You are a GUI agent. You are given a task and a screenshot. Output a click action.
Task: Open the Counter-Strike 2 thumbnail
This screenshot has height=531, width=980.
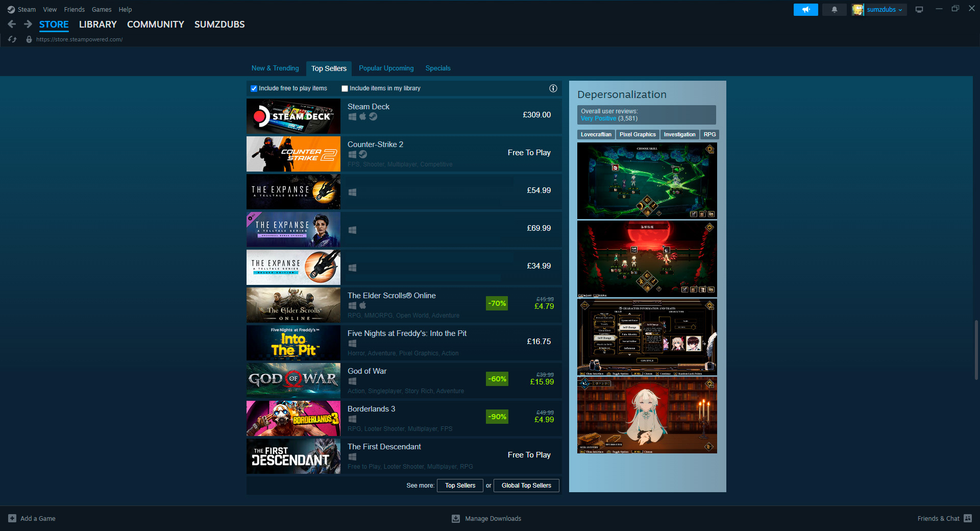293,154
